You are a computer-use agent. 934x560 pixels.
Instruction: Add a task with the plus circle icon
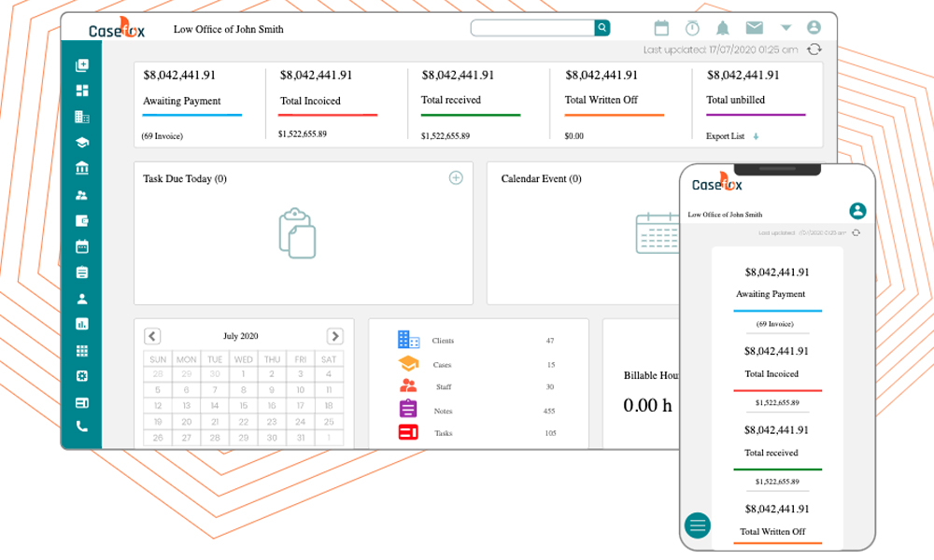(456, 178)
